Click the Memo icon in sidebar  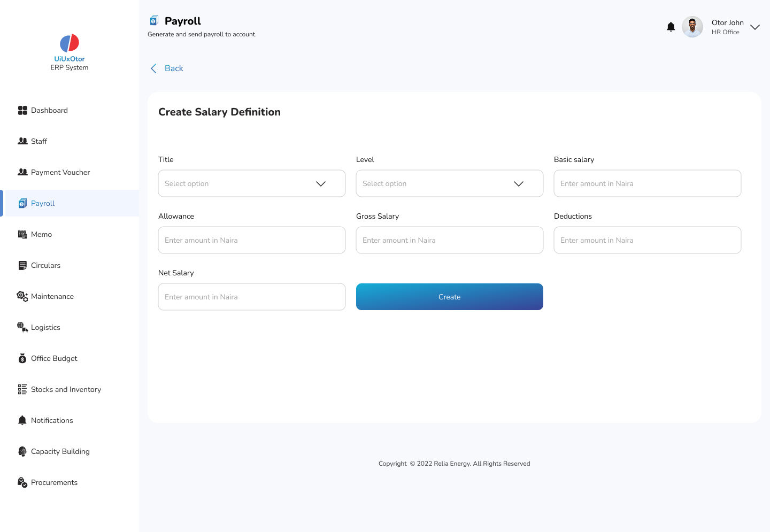coord(22,234)
